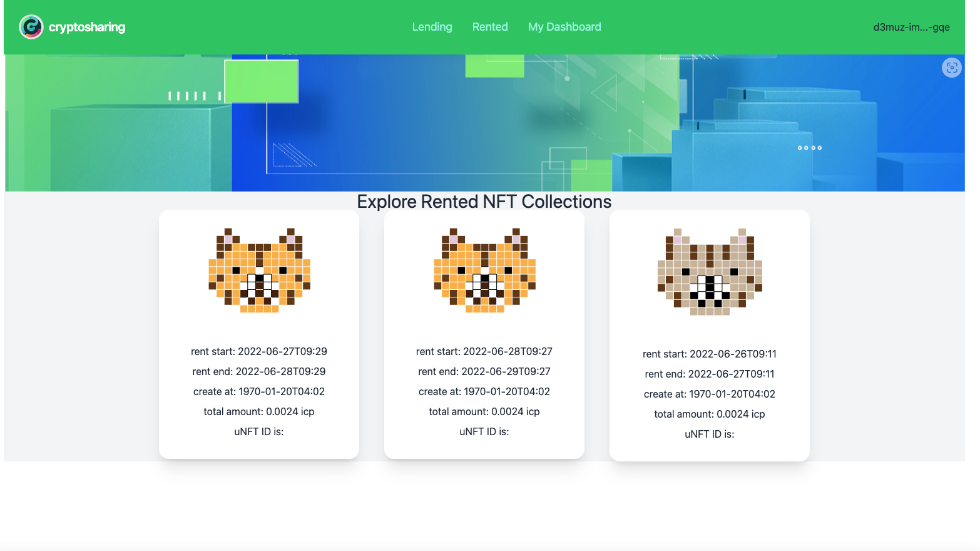Viewport: 980px width, 551px height.
Task: Click text 'rent start: 2022-06-26T09:11'
Action: (x=710, y=354)
